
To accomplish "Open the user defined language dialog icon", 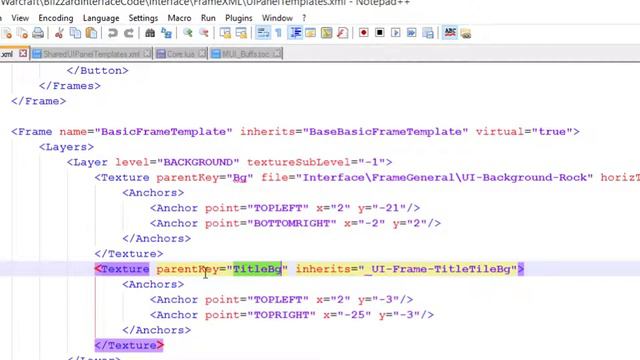I will tap(311, 33).
